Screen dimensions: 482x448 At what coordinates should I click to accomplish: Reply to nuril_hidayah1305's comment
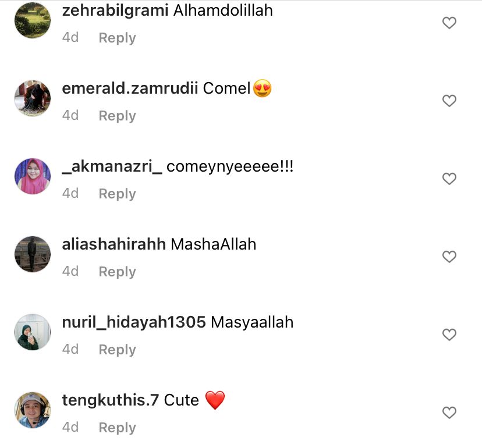click(x=117, y=350)
